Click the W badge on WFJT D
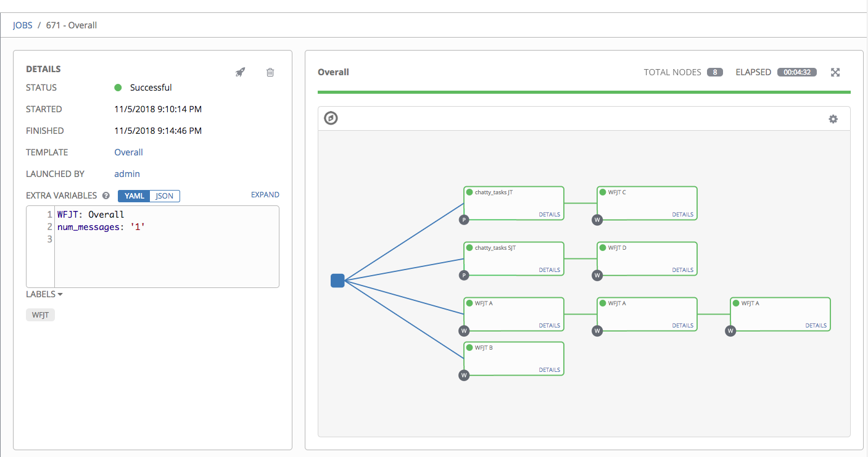The image size is (868, 457). [x=597, y=275]
